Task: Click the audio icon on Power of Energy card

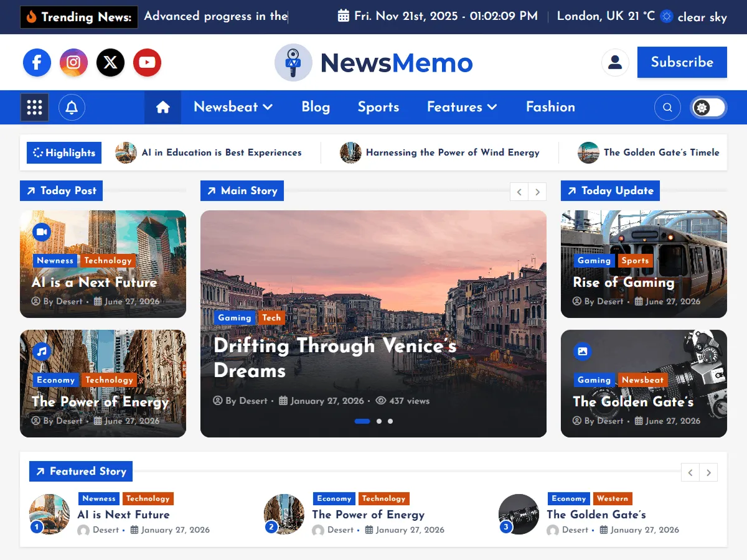Action: coord(41,351)
